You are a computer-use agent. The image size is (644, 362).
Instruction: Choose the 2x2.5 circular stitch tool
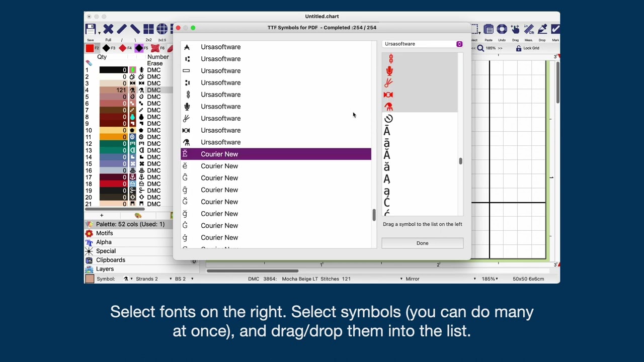click(162, 29)
